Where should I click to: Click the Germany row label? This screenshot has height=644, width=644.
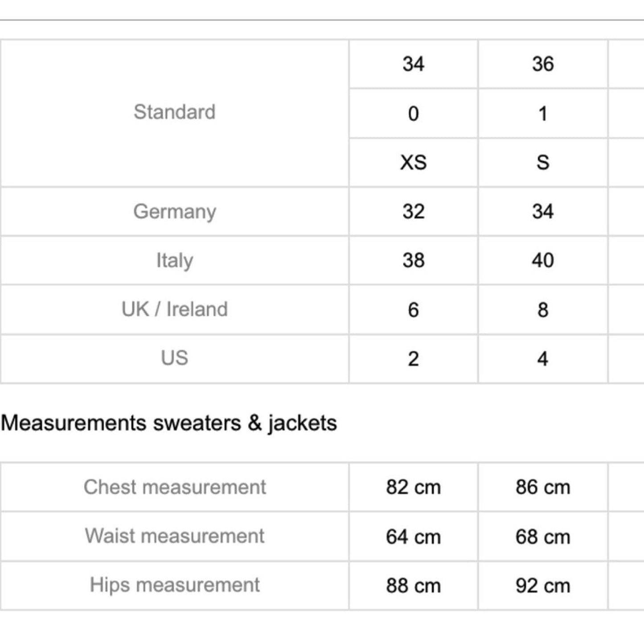pyautogui.click(x=174, y=212)
